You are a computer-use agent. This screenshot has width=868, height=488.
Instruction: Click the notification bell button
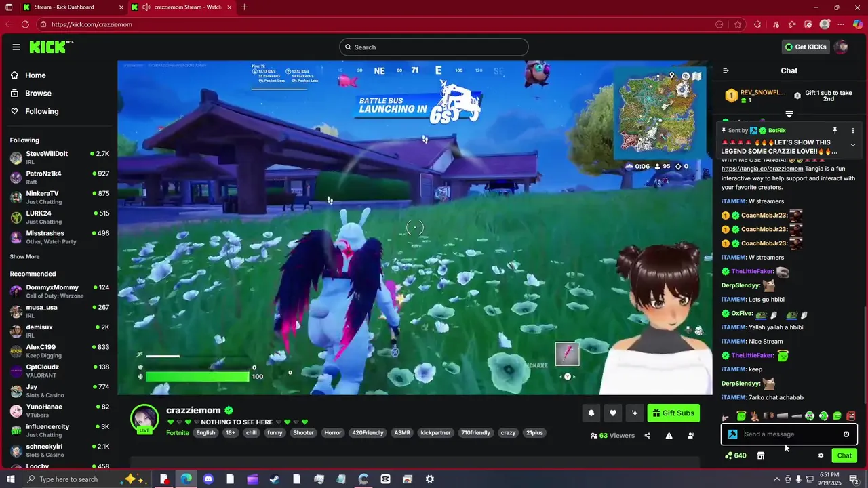591,413
